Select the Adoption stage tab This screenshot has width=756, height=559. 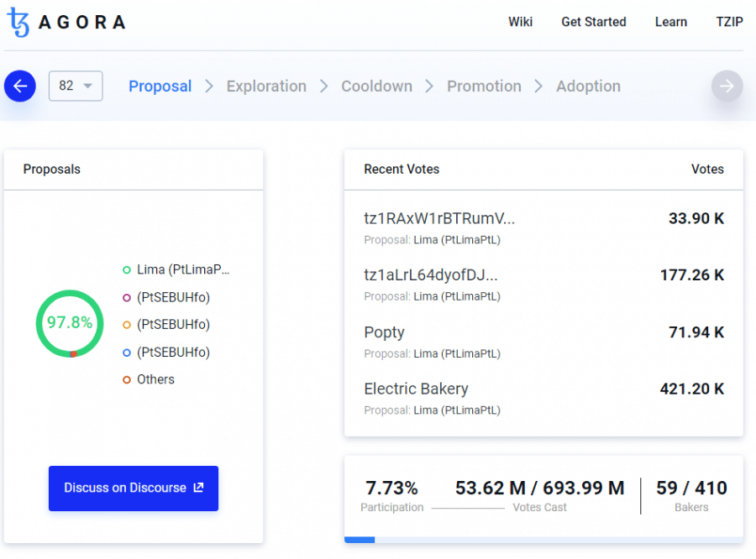[588, 86]
